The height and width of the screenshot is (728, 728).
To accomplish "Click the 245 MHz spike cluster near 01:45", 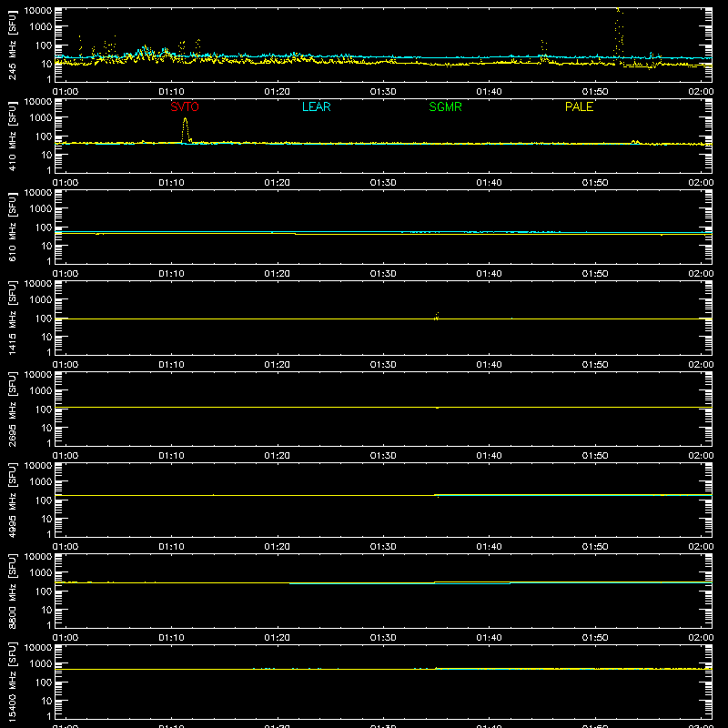I will (543, 52).
